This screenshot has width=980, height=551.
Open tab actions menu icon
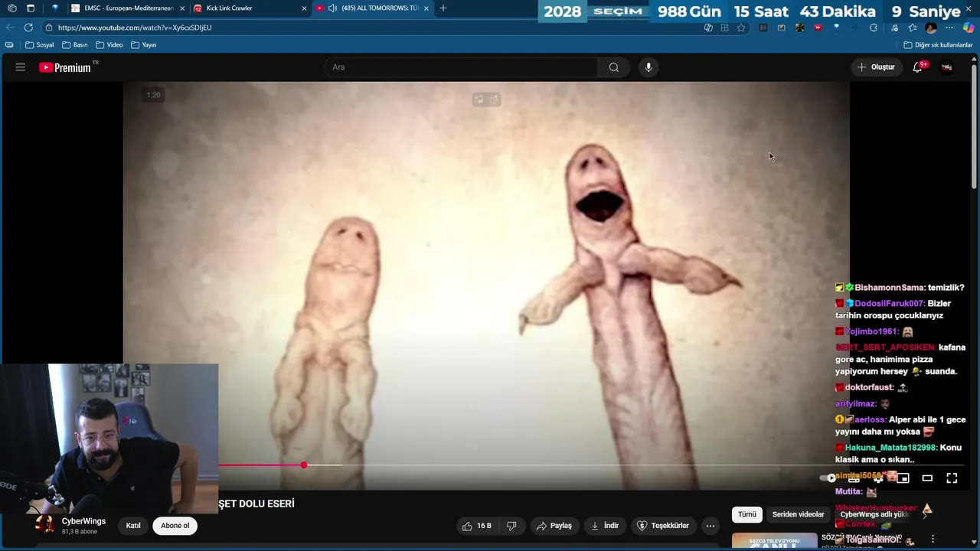pyautogui.click(x=31, y=8)
